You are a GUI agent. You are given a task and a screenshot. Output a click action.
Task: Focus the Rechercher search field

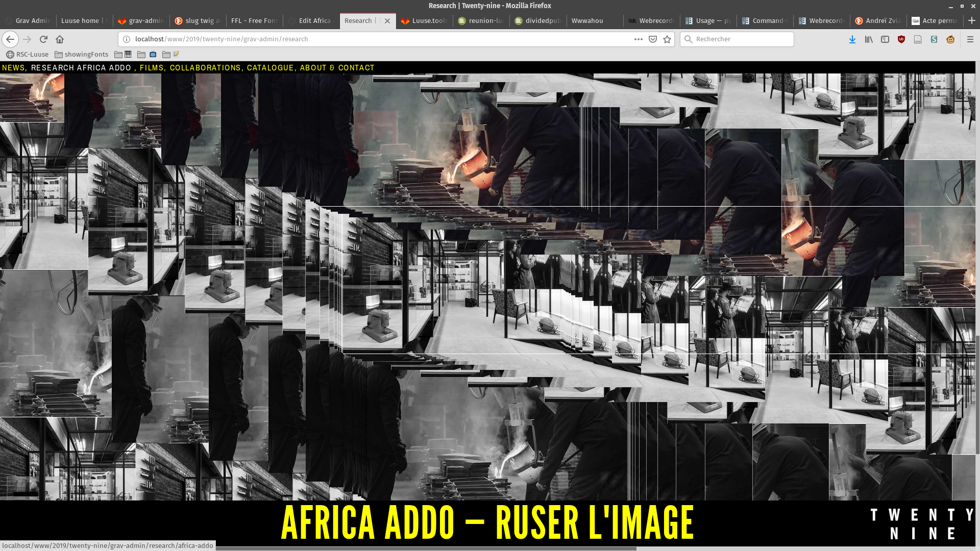pos(740,39)
